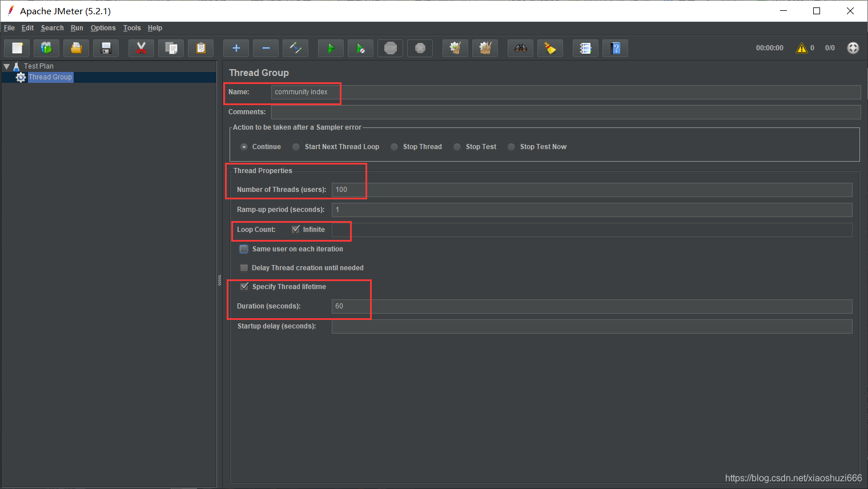Click the Comments input field
This screenshot has width=868, height=489.
(565, 112)
